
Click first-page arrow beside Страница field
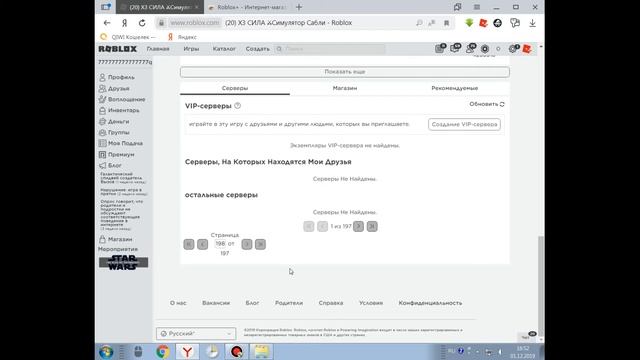coord(189,244)
